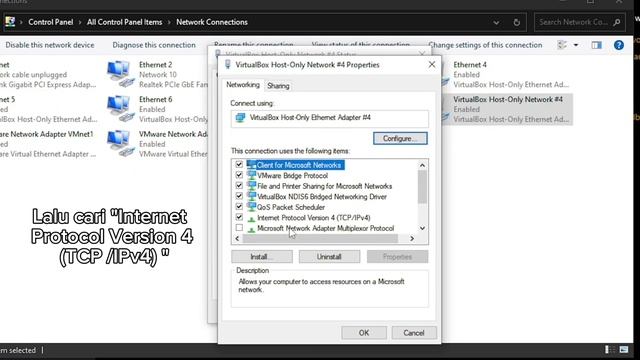
Task: Switch to the Sharing tab
Action: pos(278,86)
